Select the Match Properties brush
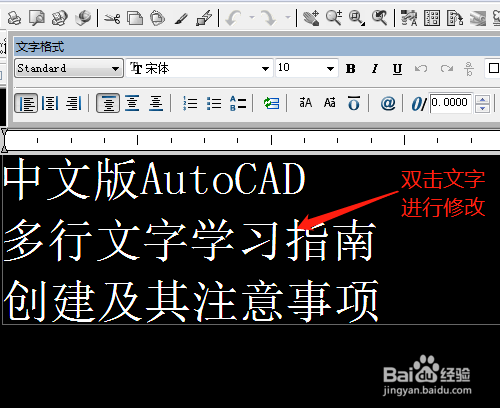The image size is (500, 408). click(x=181, y=19)
